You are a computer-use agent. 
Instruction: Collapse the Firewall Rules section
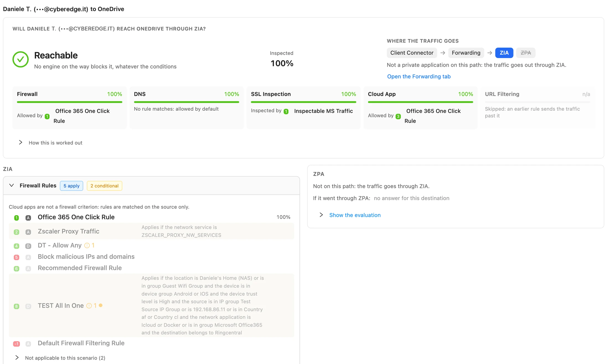12,185
